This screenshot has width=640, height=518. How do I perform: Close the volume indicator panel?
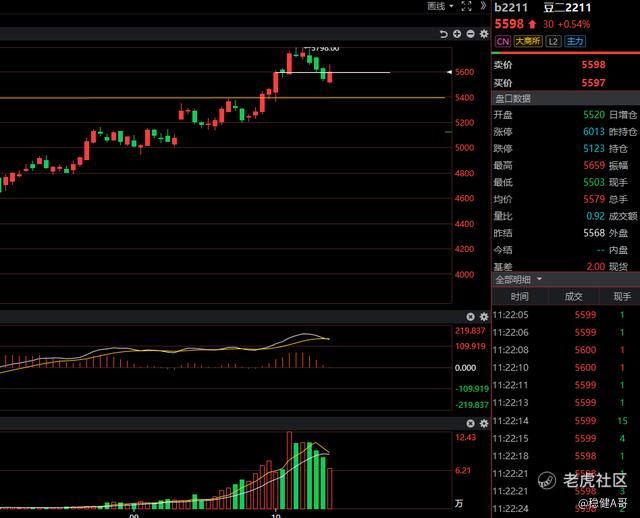tap(470, 423)
